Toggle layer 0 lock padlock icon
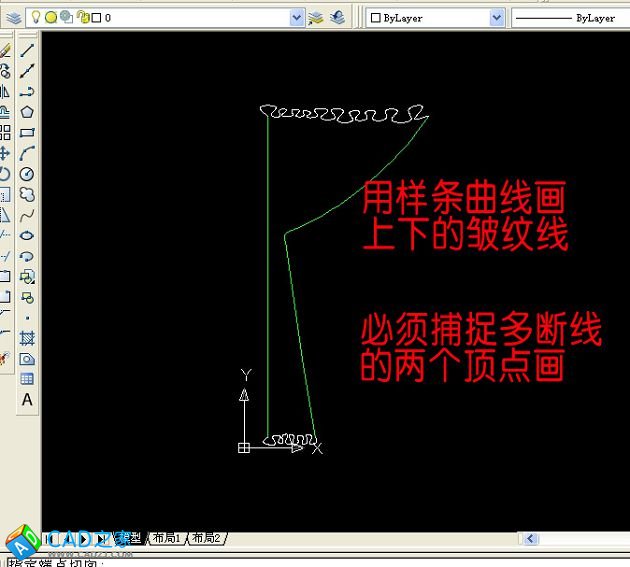Screen dimensions: 630x567 pyautogui.click(x=81, y=17)
